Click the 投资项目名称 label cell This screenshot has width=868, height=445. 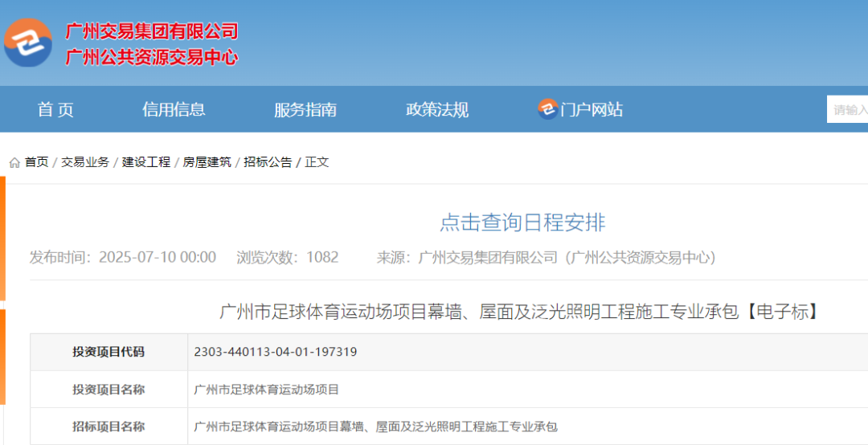click(x=108, y=390)
